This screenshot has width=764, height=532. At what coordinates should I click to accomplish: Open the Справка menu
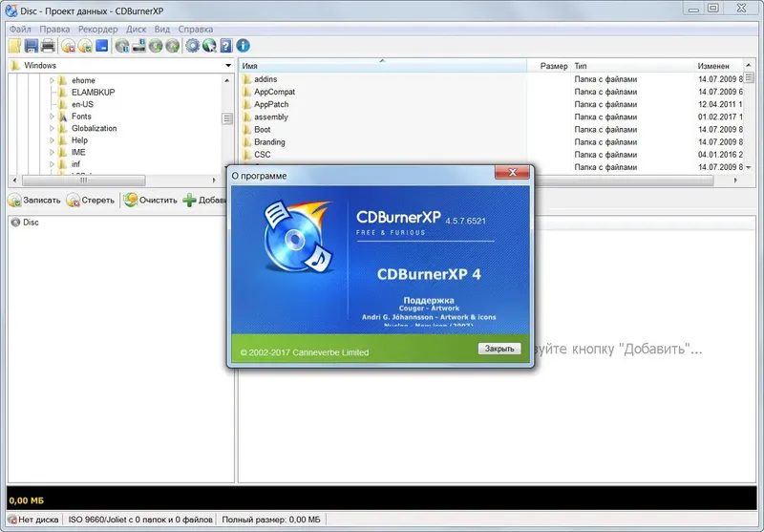(196, 30)
